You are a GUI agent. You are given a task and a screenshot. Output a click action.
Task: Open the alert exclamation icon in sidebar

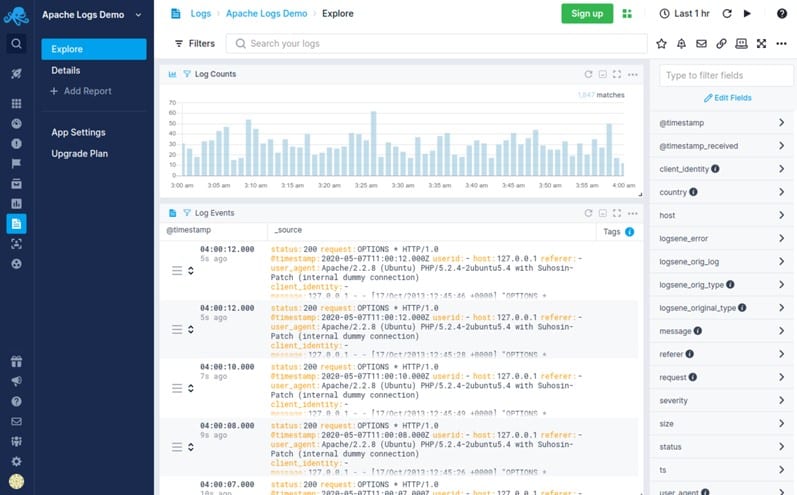point(16,144)
